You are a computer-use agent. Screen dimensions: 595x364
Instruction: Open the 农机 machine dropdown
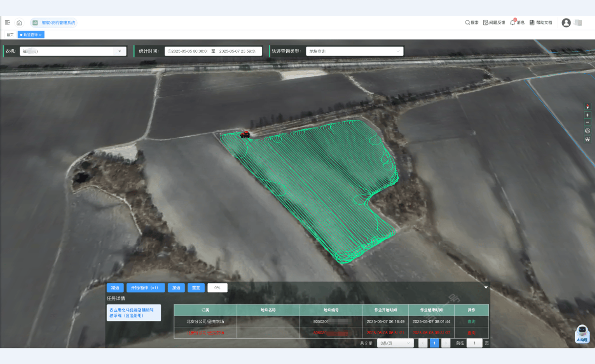(x=73, y=51)
